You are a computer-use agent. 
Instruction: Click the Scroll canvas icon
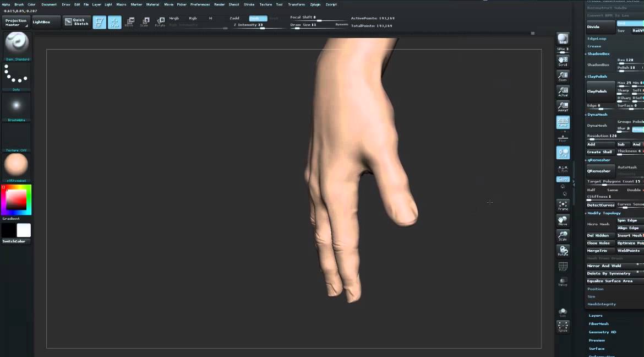tap(563, 61)
